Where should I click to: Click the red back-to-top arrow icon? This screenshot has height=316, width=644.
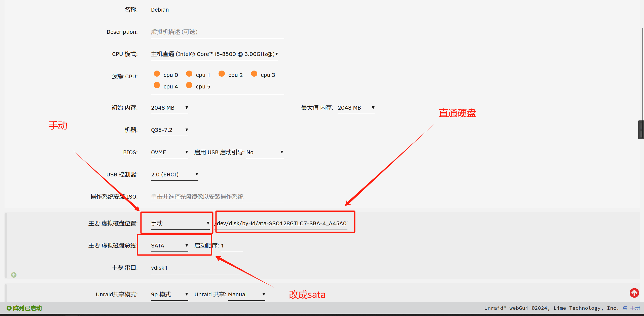click(x=634, y=293)
